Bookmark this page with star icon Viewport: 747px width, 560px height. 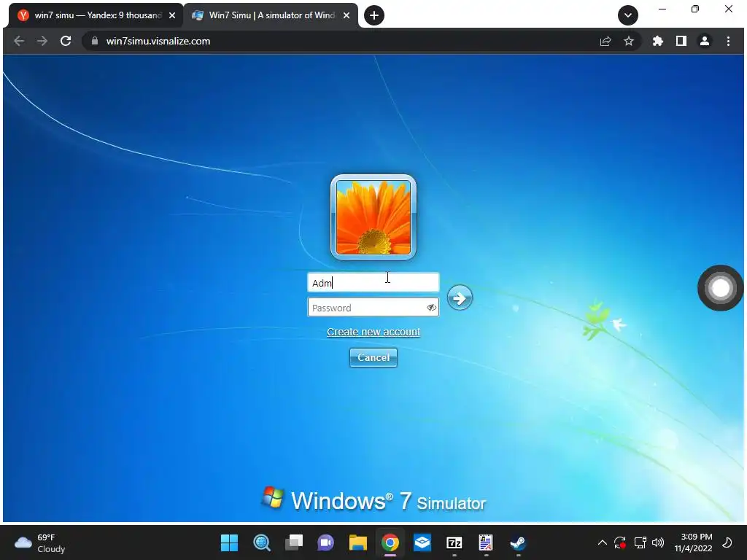coord(629,41)
